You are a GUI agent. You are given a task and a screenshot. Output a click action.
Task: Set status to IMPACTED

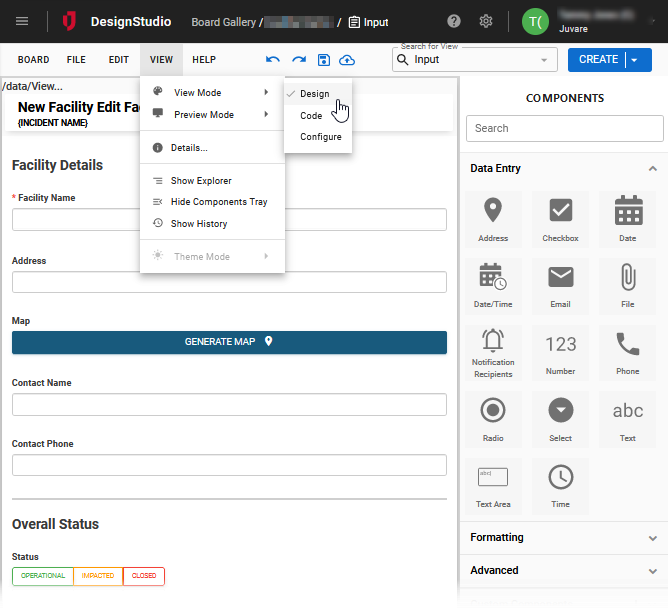pyautogui.click(x=98, y=576)
